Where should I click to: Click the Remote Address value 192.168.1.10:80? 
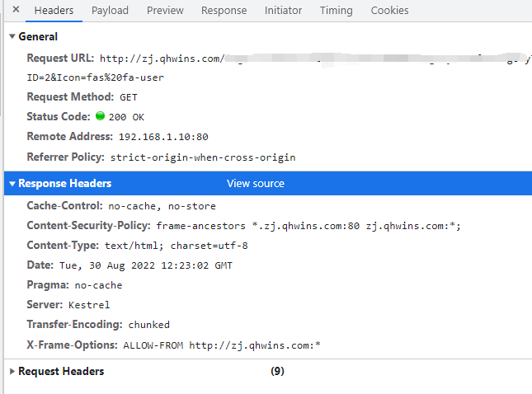pos(162,137)
